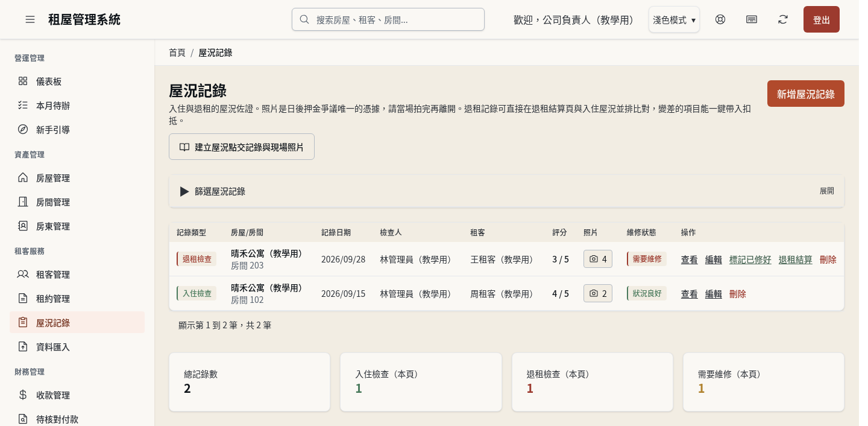Click the 記錄日期 column header

(x=336, y=232)
